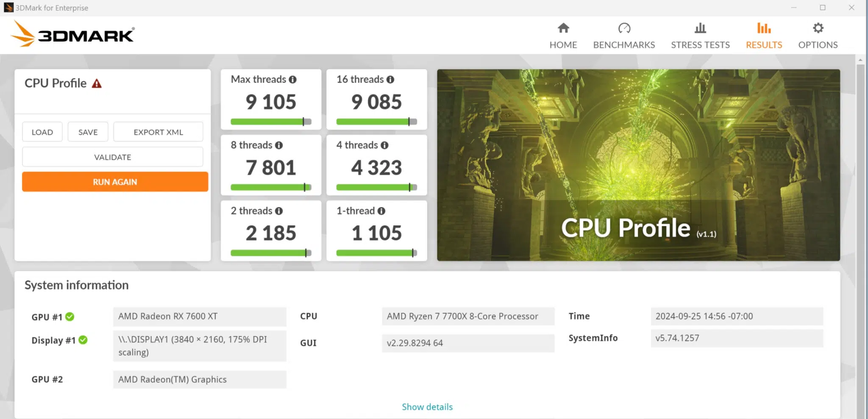Screen dimensions: 868x419
Task: Click the Max threads score bar
Action: pos(271,122)
